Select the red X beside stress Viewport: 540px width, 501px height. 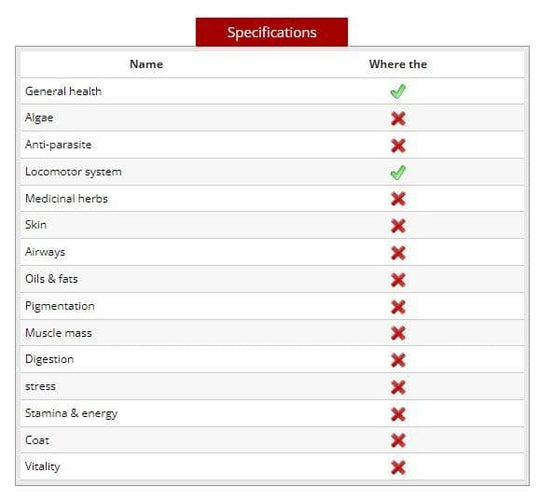point(398,387)
